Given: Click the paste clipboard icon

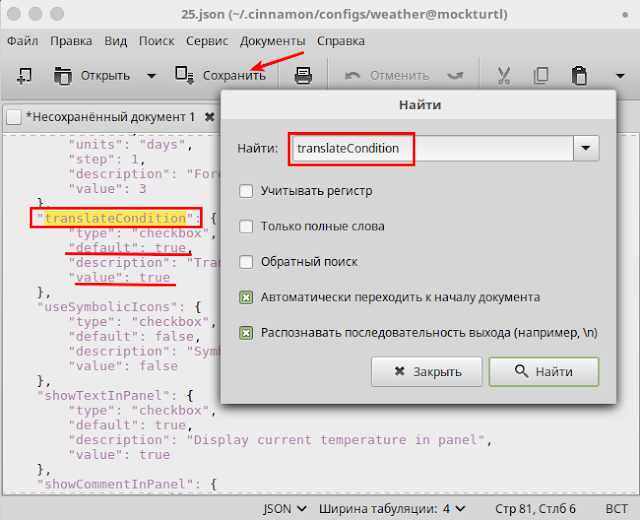Looking at the screenshot, I should click(x=579, y=76).
